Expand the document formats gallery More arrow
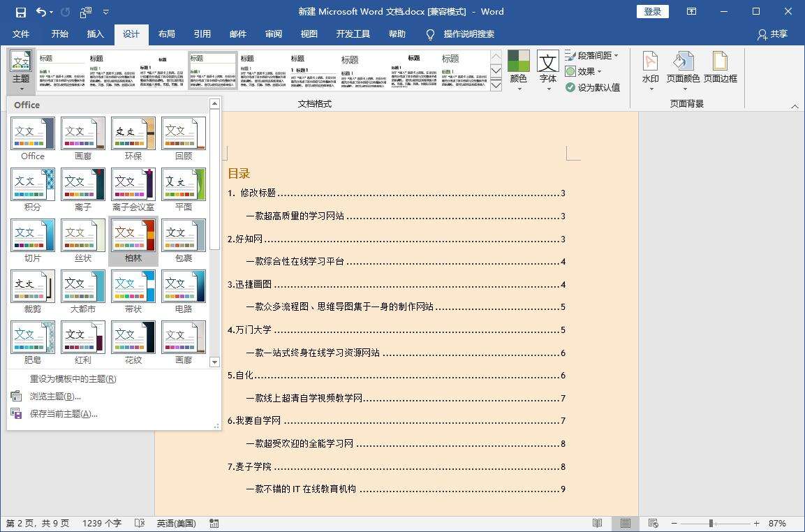 click(x=496, y=86)
